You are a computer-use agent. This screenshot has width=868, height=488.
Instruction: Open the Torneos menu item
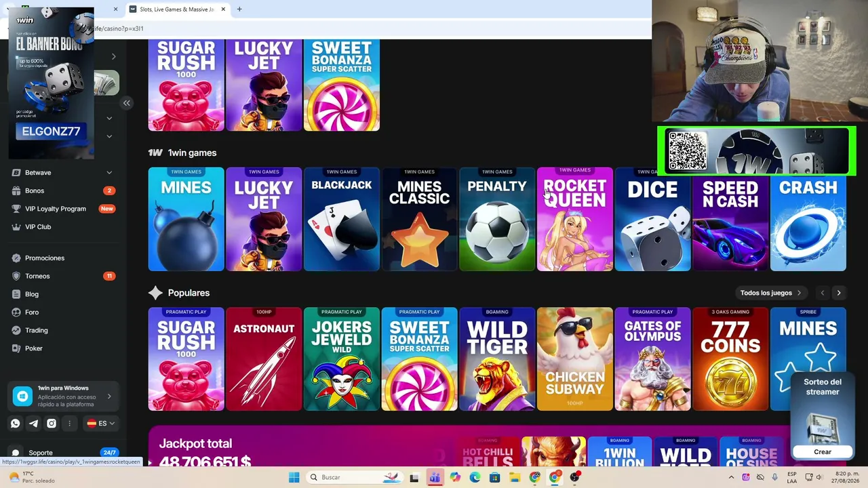[x=63, y=277]
